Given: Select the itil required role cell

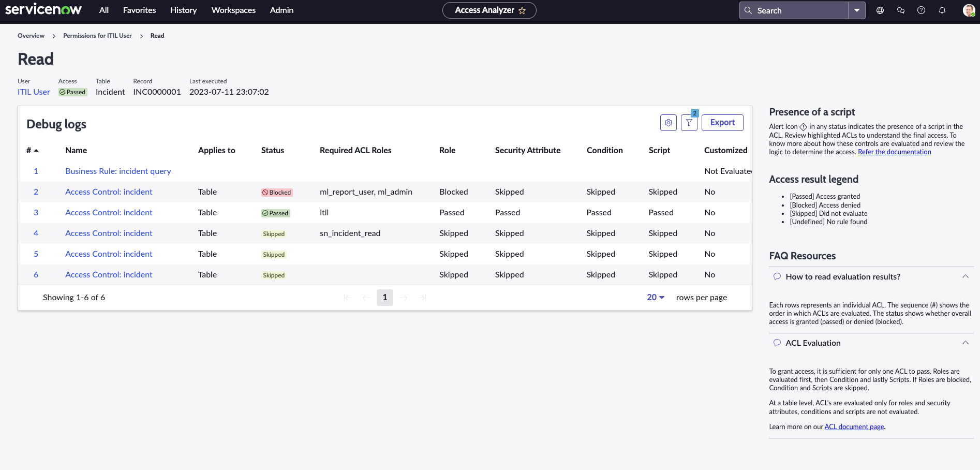Looking at the screenshot, I should (x=324, y=213).
